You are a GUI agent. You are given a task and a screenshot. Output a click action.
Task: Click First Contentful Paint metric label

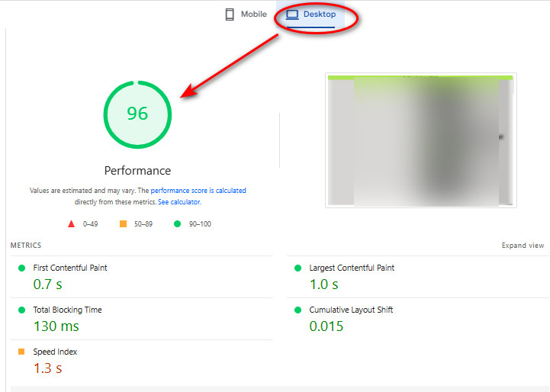[70, 268]
